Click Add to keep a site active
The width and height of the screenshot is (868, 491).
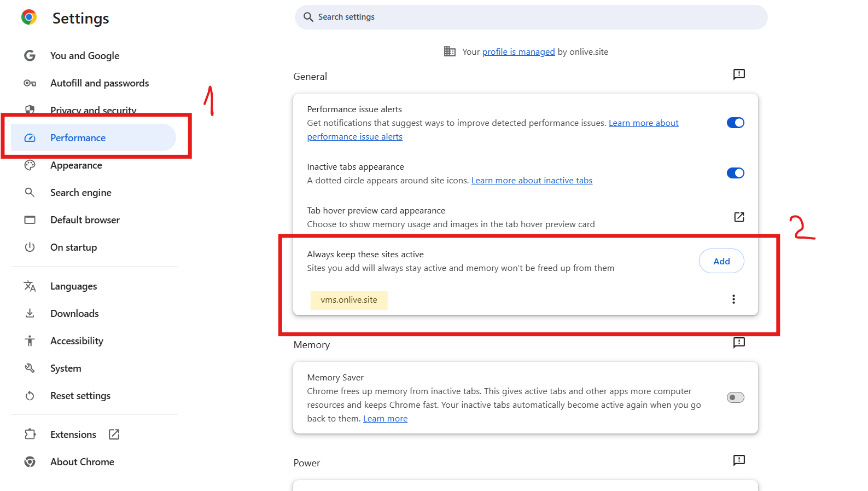(x=721, y=261)
